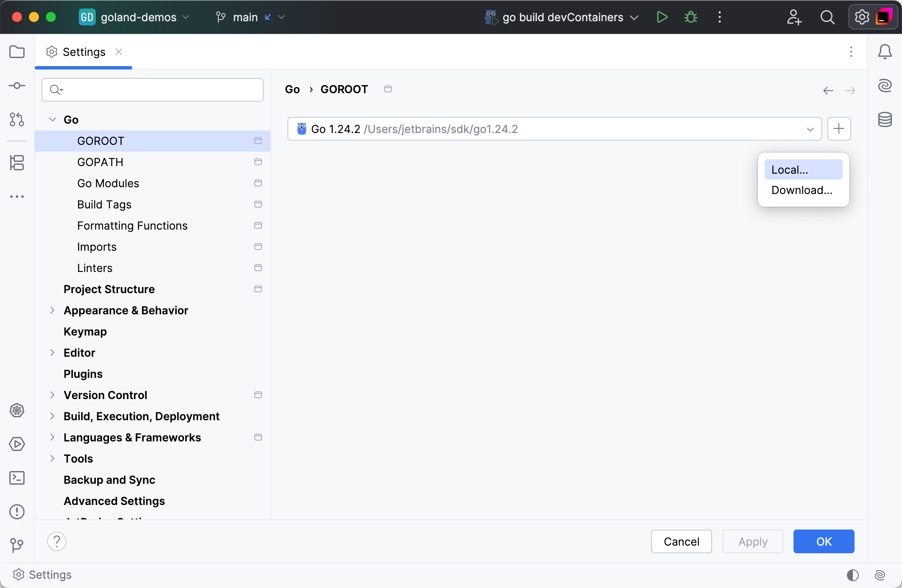902x588 pixels.
Task: Open the Pull Requests tool window
Action: (17, 120)
